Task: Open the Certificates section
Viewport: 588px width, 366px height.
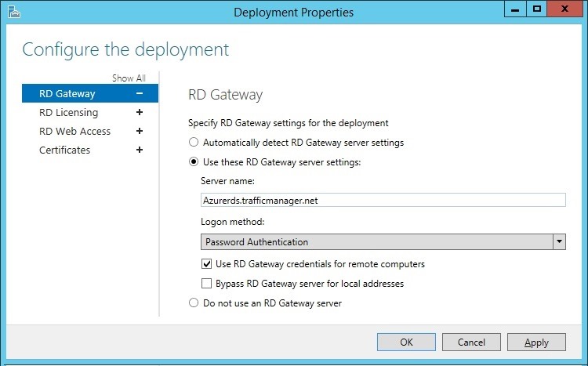Action: click(90, 150)
